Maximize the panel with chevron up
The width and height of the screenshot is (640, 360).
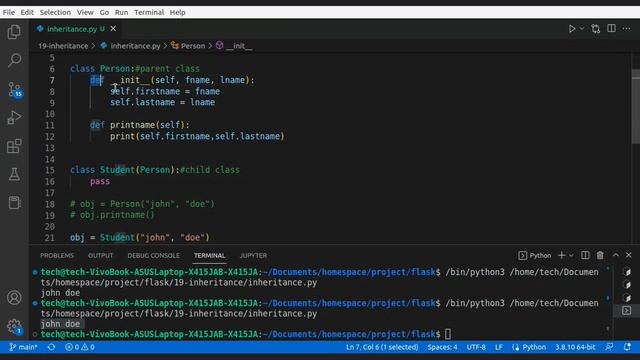point(616,255)
